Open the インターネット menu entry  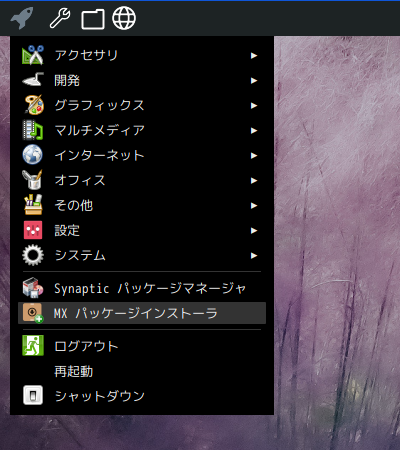pyautogui.click(x=142, y=155)
